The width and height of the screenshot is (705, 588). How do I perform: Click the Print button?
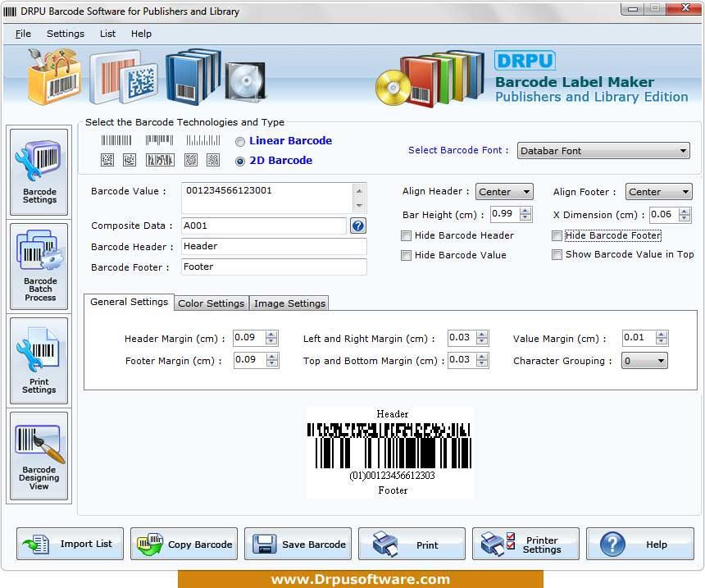tap(412, 544)
